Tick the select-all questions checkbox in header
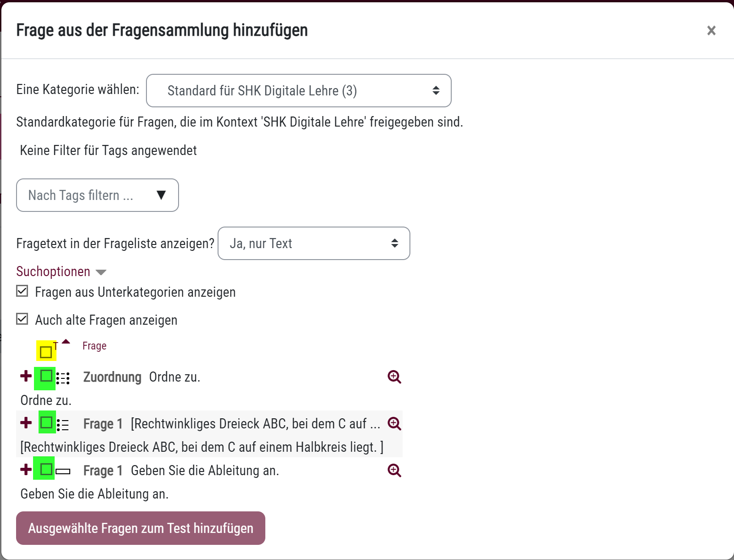 click(x=46, y=352)
